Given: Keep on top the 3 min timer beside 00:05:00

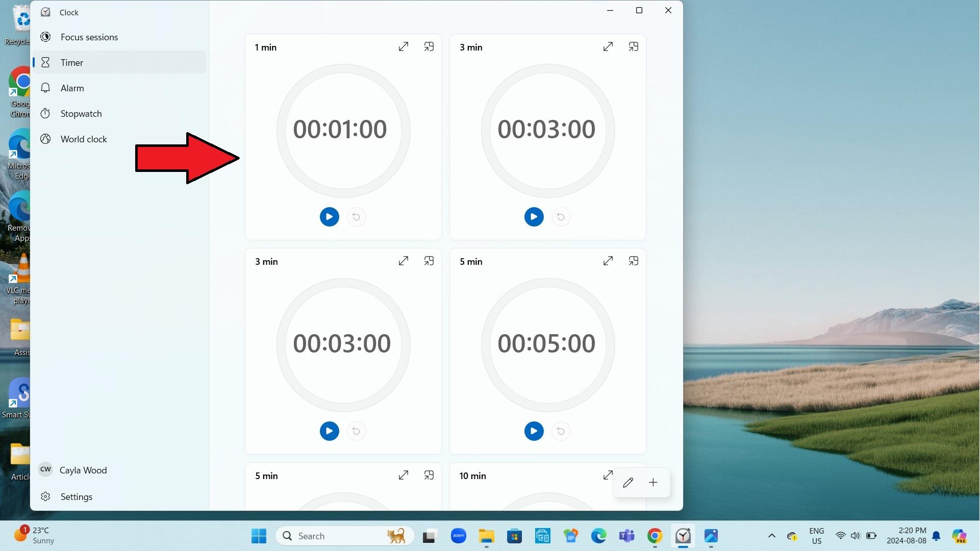Looking at the screenshot, I should [429, 261].
